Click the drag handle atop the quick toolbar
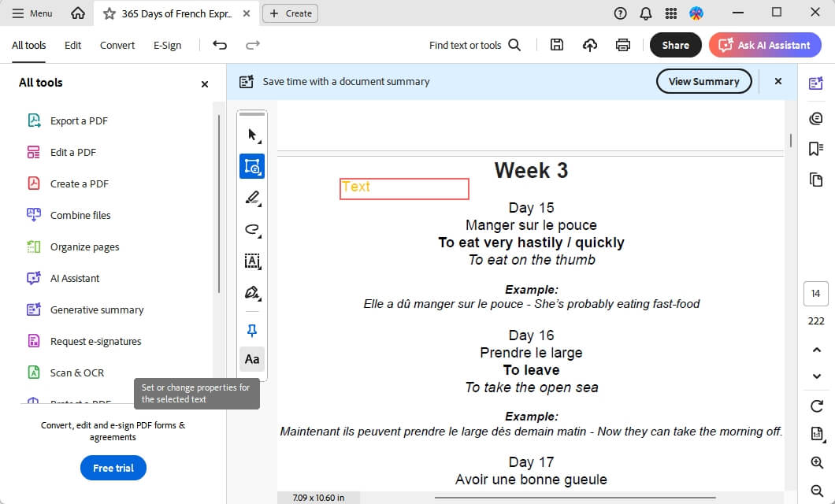This screenshot has width=835, height=504. tap(252, 114)
